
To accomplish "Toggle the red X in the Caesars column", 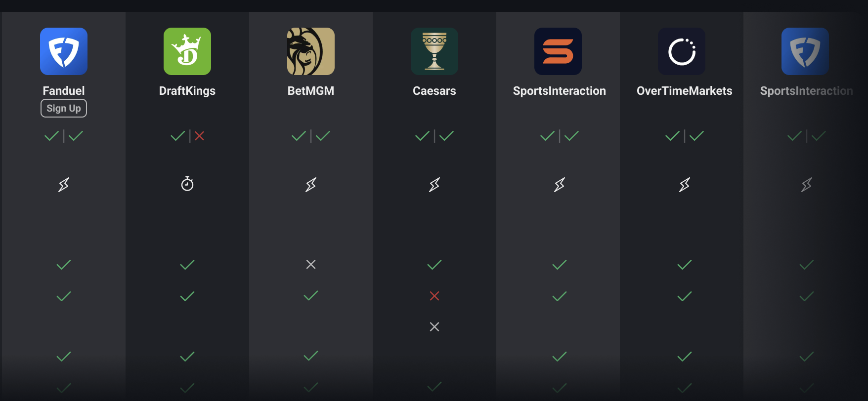I will [434, 296].
